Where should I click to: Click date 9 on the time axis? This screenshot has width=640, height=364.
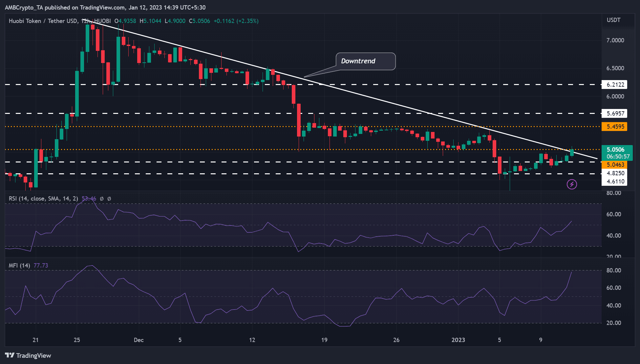541,340
